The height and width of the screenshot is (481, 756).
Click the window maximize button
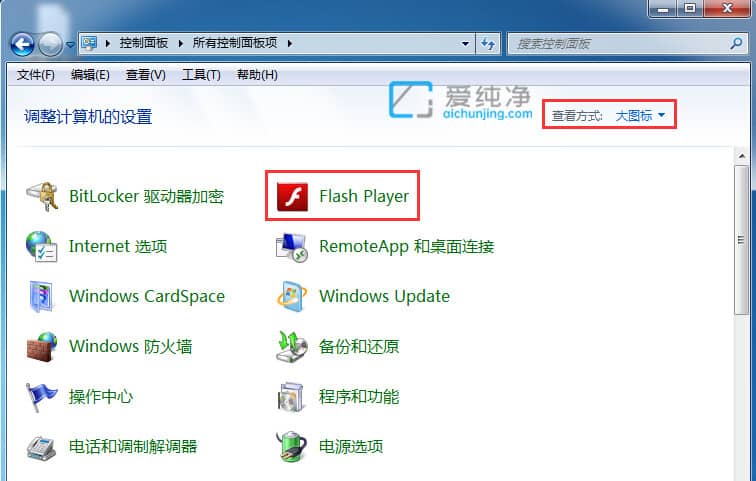tap(690, 8)
